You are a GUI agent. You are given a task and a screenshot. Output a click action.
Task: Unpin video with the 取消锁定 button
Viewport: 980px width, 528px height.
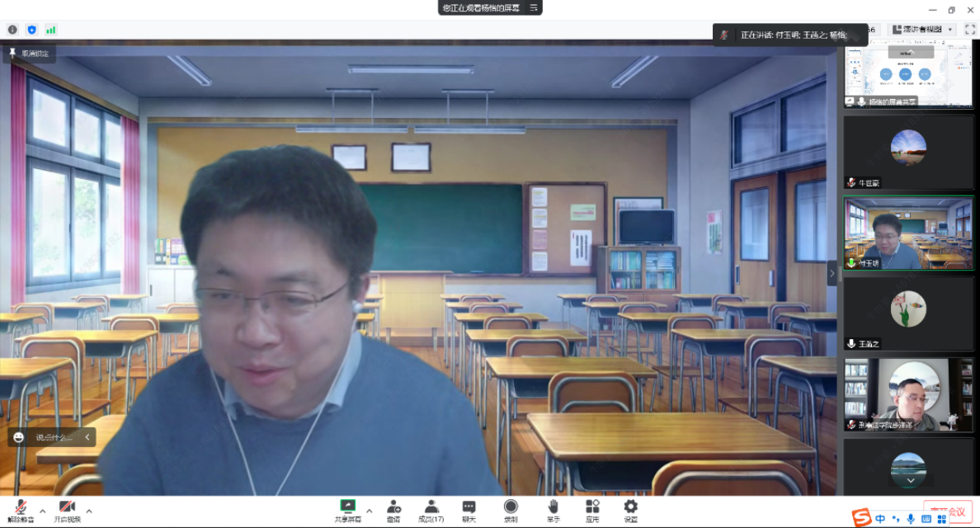(x=29, y=54)
